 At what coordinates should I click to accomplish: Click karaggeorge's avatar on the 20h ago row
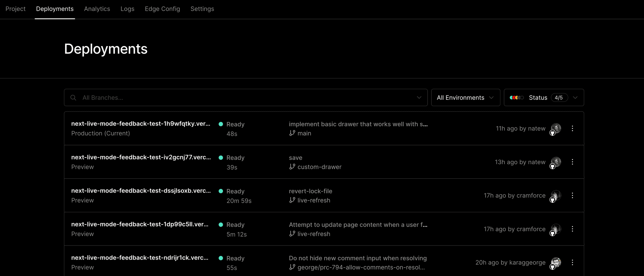click(x=556, y=262)
